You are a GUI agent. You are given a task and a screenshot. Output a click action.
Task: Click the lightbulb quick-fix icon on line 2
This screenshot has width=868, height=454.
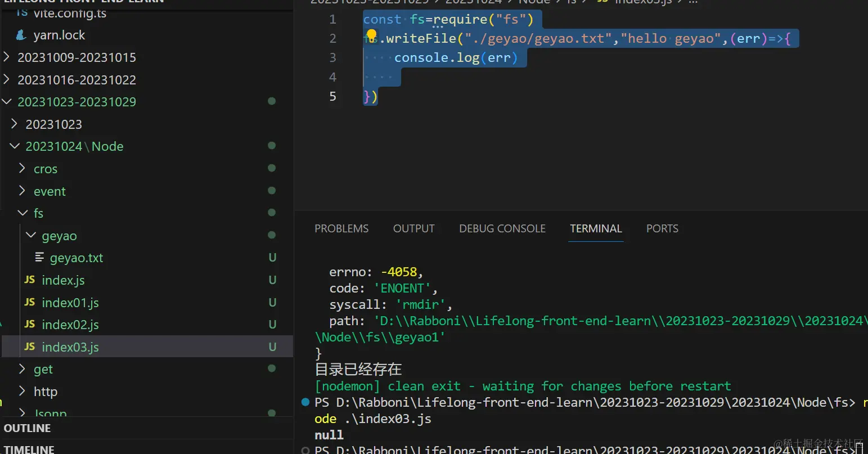click(x=371, y=37)
